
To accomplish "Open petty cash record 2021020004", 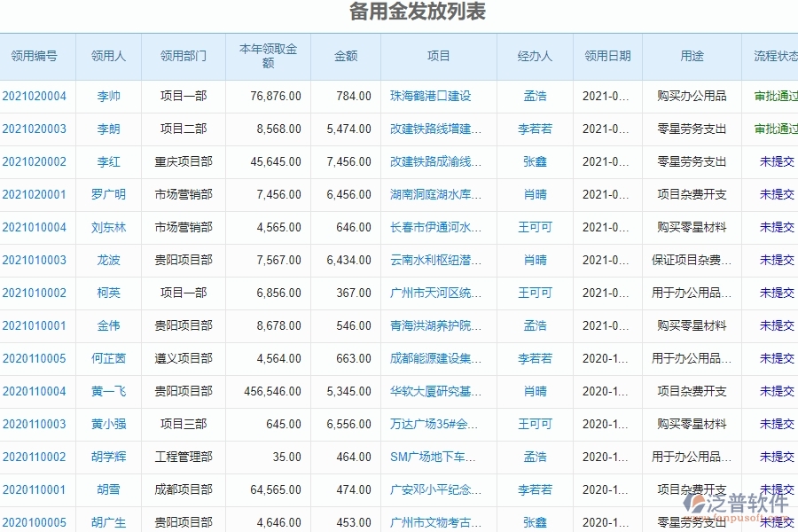I will pyautogui.click(x=36, y=96).
